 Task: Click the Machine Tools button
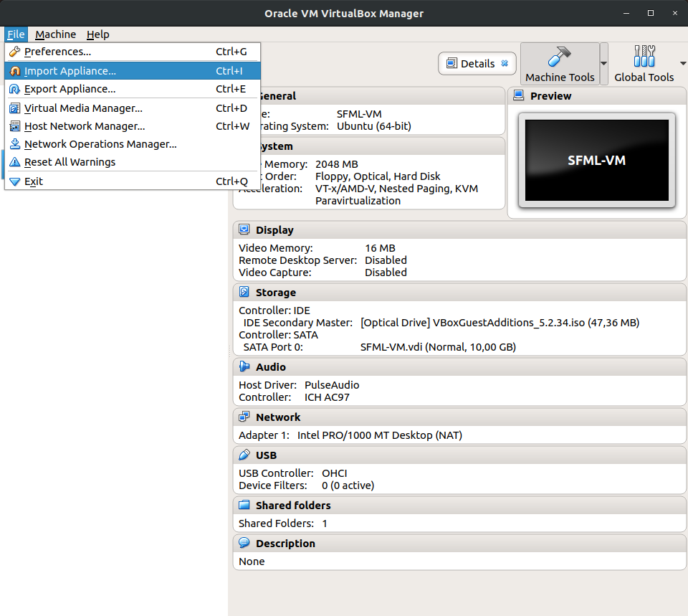[x=560, y=64]
